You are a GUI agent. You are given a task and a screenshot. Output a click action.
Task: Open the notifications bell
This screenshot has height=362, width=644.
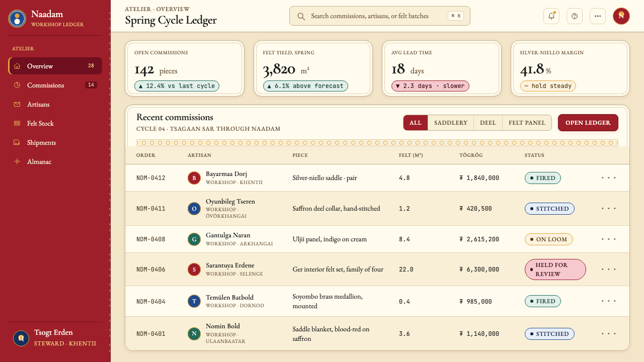551,16
